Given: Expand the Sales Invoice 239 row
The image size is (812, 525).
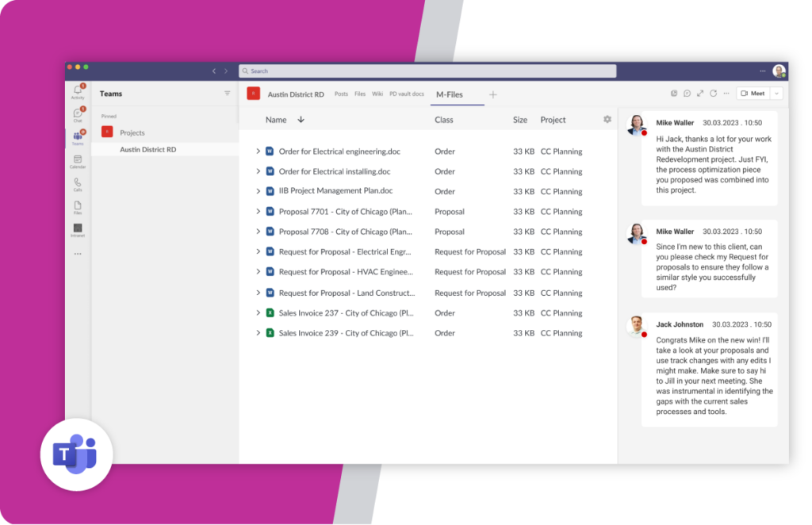Looking at the screenshot, I should (x=258, y=333).
